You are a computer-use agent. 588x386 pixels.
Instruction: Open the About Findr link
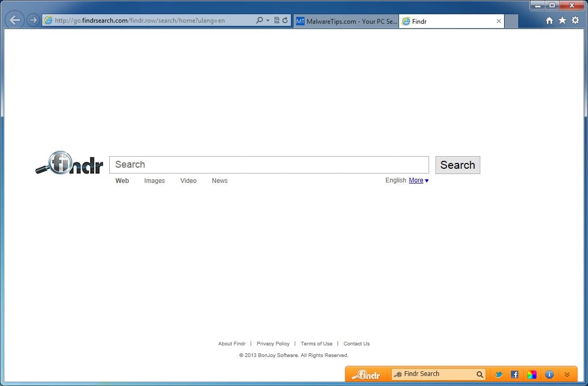tap(232, 344)
